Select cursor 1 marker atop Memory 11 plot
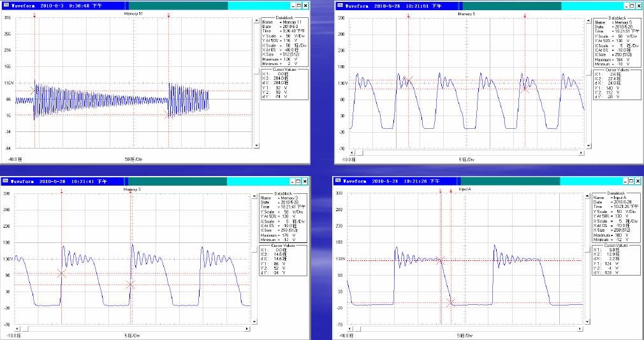The height and width of the screenshot is (340, 644). 34,14
